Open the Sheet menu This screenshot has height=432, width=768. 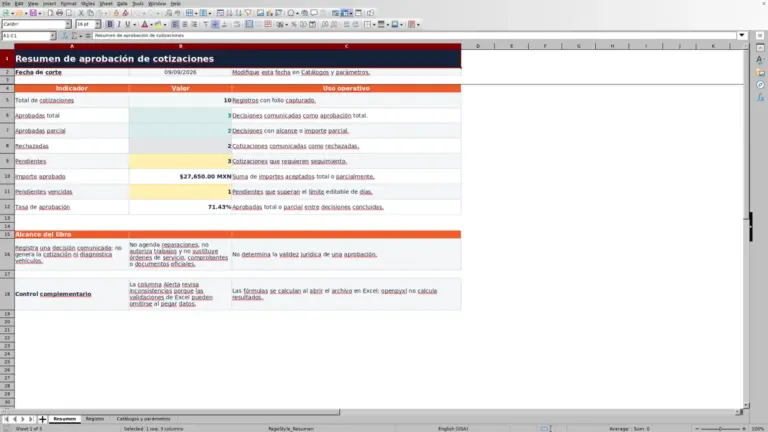click(x=106, y=3)
